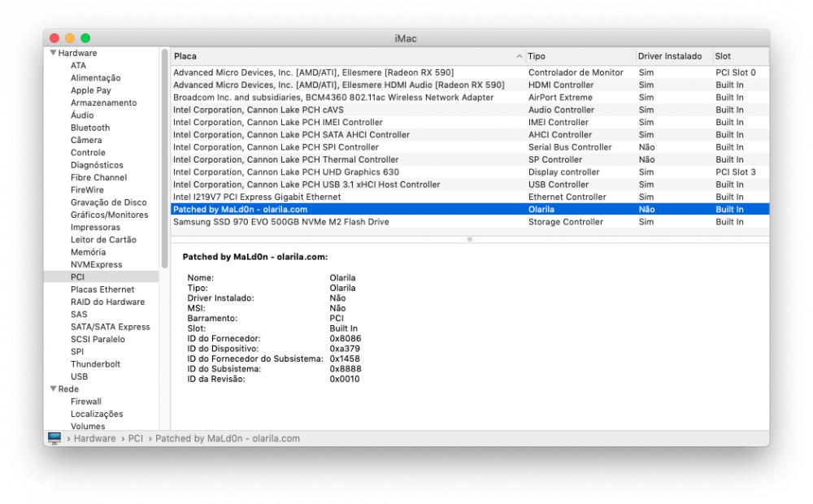813x504 pixels.
Task: Click the split pane divider handle
Action: pyautogui.click(x=470, y=240)
